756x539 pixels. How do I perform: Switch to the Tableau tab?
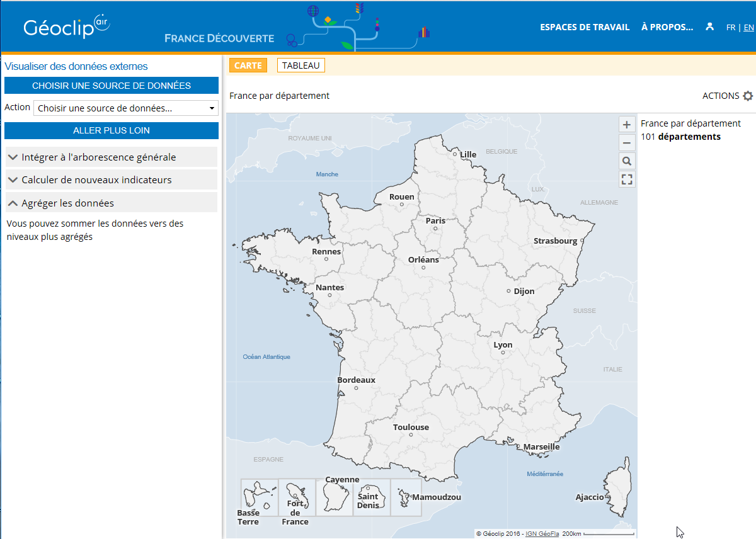pos(301,65)
